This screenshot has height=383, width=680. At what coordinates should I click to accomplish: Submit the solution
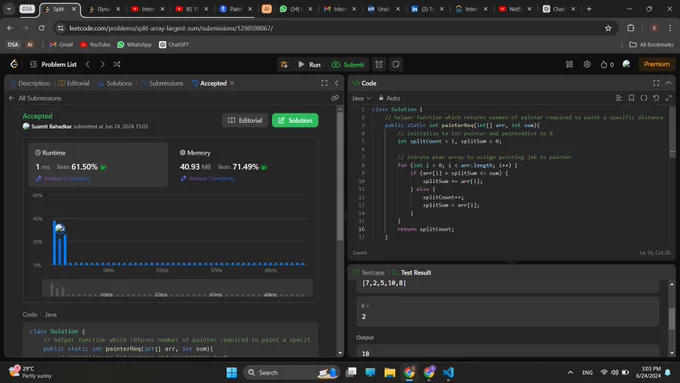pyautogui.click(x=348, y=65)
